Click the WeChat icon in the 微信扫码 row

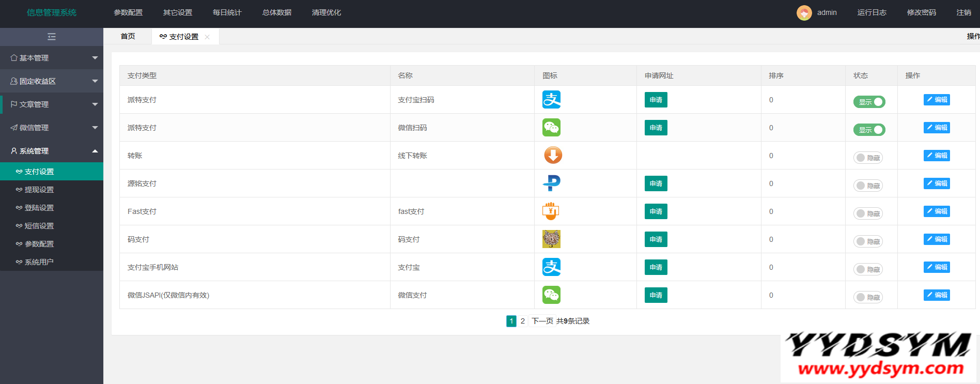(551, 128)
